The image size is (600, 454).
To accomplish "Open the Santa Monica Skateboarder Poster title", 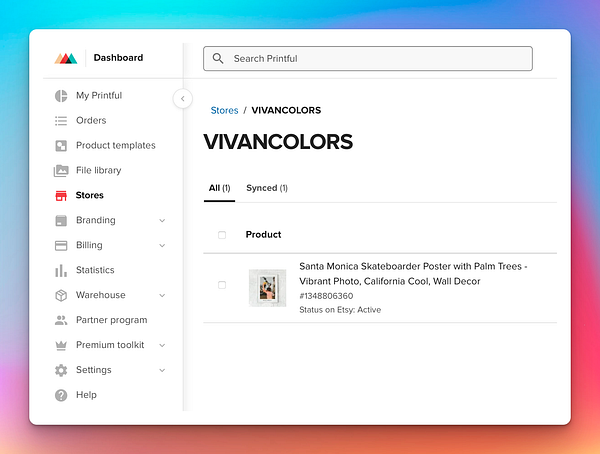I will coord(413,274).
